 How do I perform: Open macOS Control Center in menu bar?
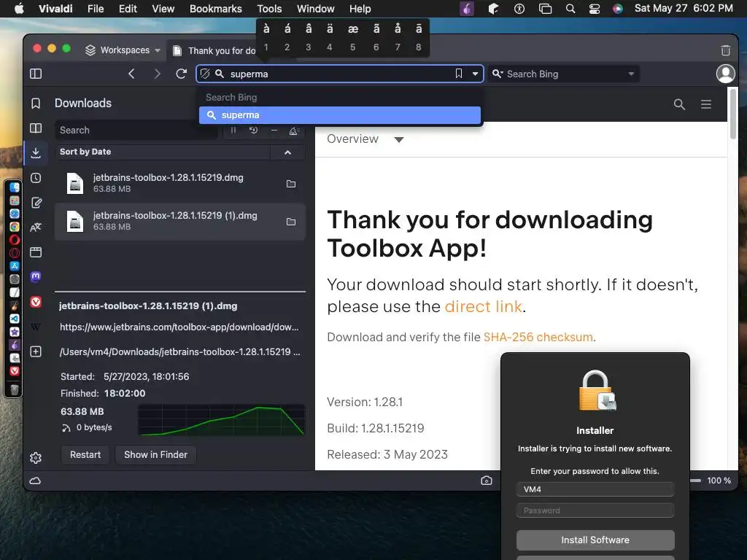595,9
